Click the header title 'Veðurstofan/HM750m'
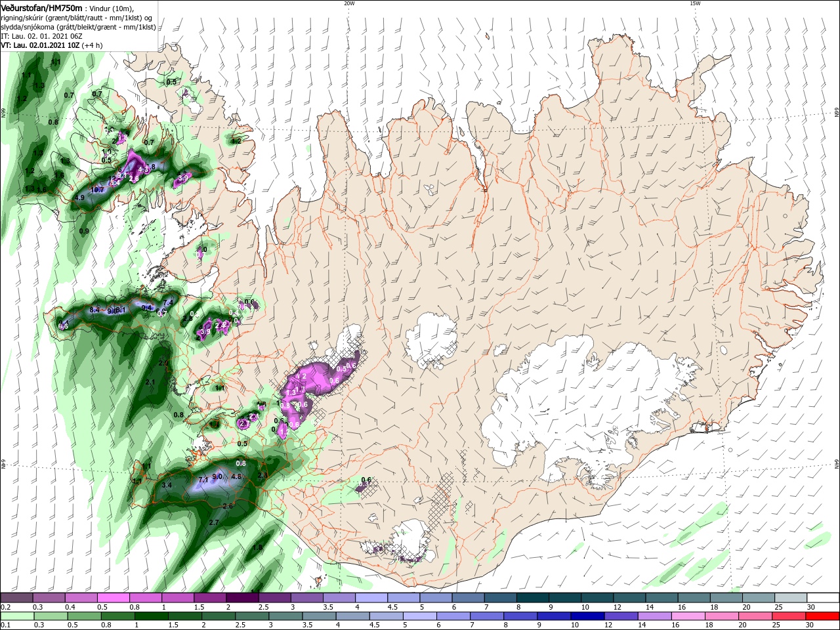Viewport: 840px width, 630px height. pos(41,7)
